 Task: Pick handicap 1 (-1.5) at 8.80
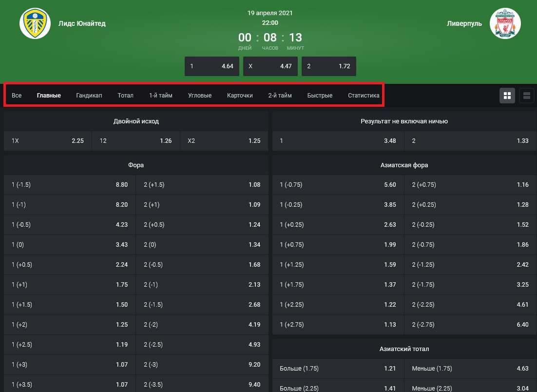click(70, 185)
